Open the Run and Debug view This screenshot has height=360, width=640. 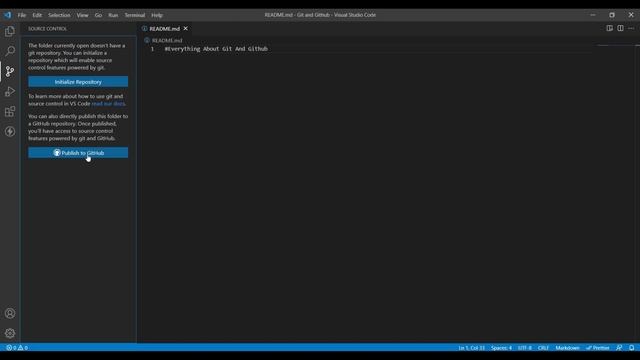click(10, 91)
